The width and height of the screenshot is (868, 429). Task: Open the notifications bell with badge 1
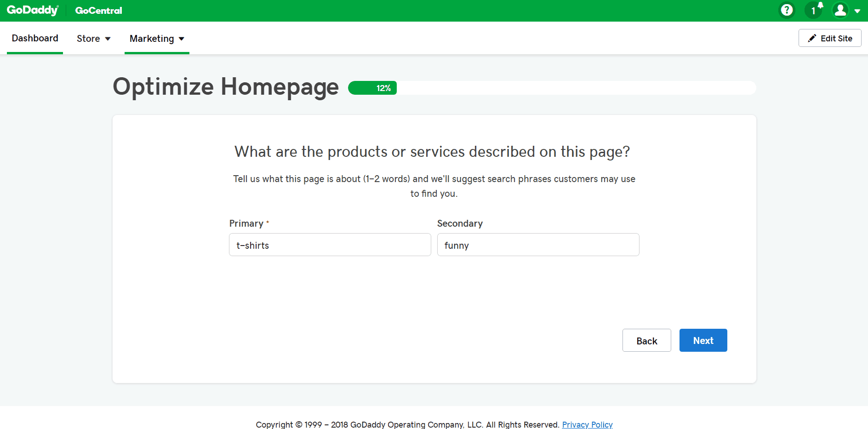[x=814, y=10]
